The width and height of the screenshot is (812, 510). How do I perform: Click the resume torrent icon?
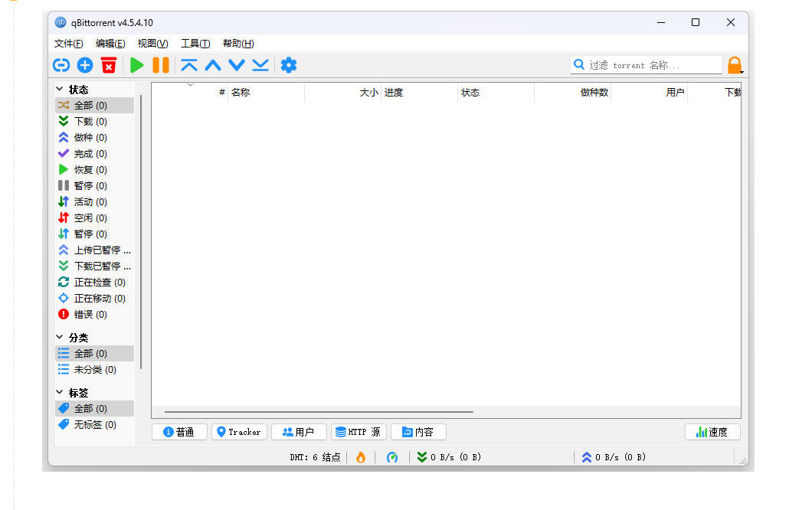[x=136, y=65]
